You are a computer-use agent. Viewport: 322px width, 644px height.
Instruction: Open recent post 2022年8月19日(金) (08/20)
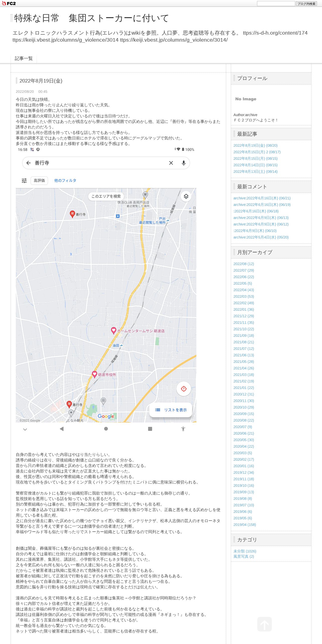[x=256, y=145]
